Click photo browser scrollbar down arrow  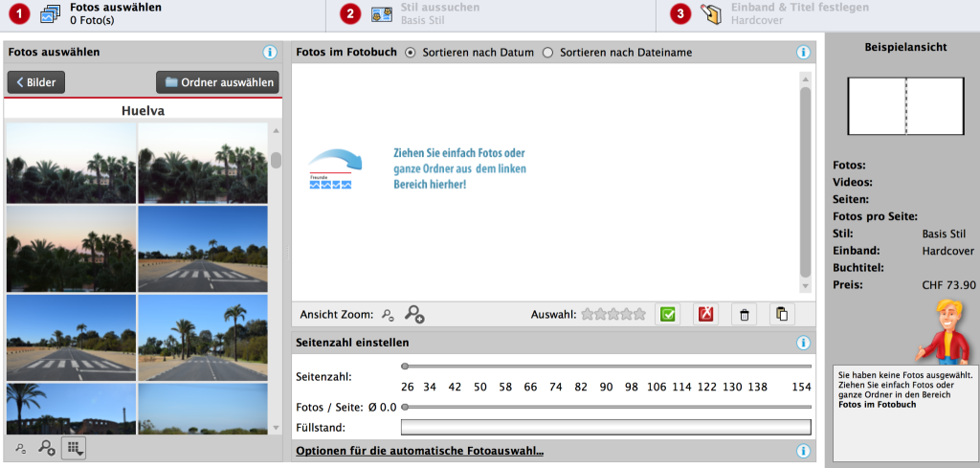276,428
